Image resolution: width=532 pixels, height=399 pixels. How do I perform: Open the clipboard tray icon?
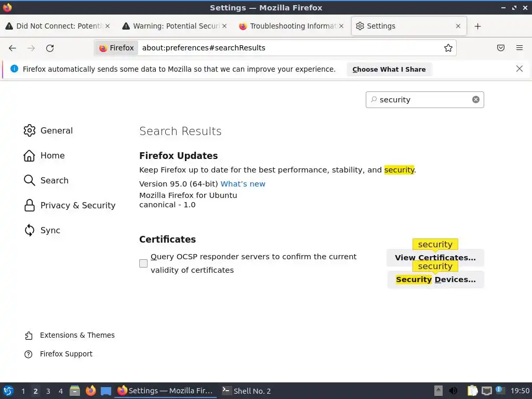pyautogui.click(x=472, y=391)
